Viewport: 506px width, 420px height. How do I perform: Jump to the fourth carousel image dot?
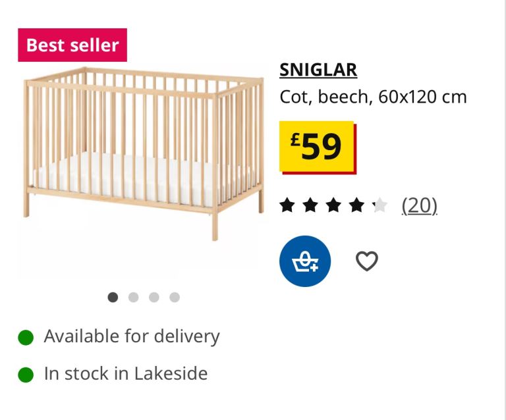175,297
